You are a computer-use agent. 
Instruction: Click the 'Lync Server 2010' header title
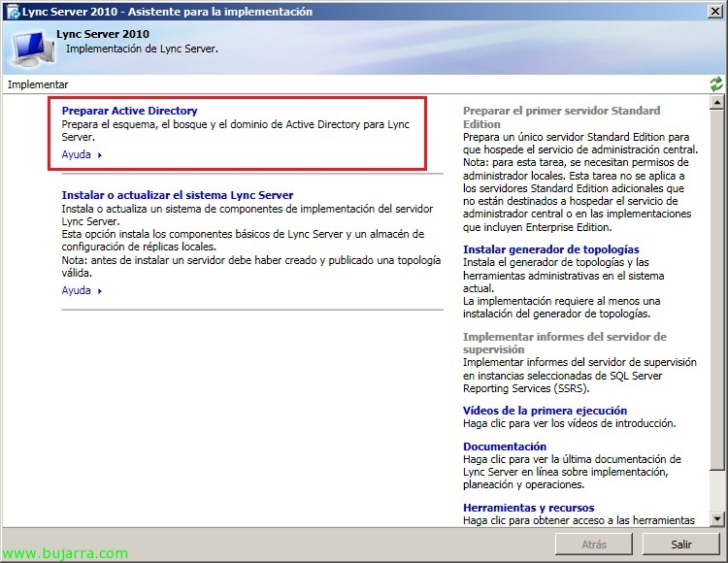pyautogui.click(x=103, y=34)
